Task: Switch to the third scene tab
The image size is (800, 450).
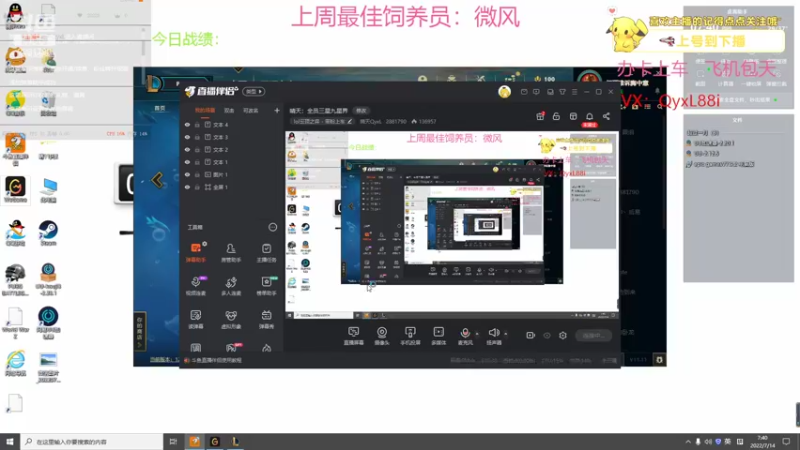Action: coord(251,110)
